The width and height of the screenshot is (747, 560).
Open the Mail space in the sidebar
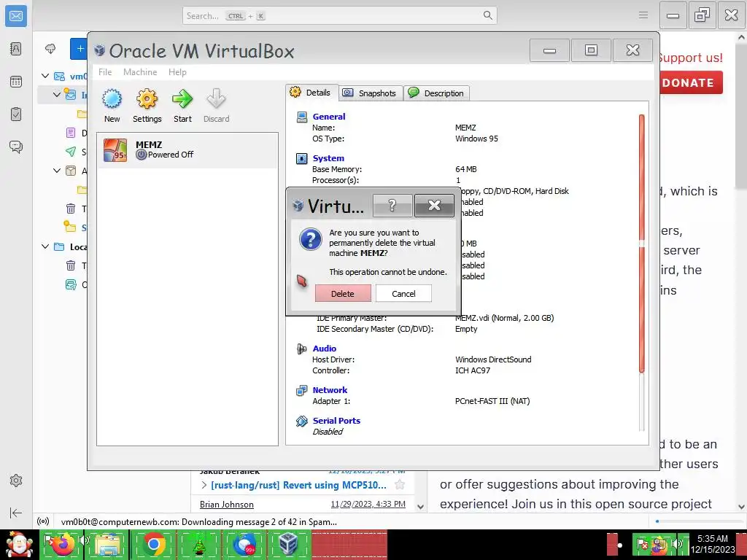(16, 16)
